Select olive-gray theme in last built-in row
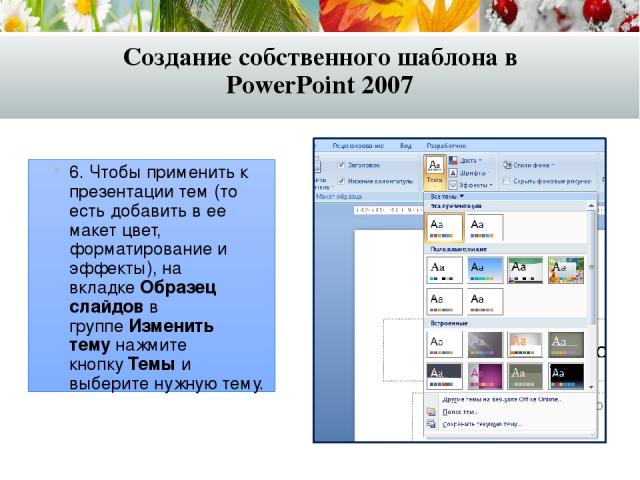Screen dimensions: 640x480 (x=525, y=376)
